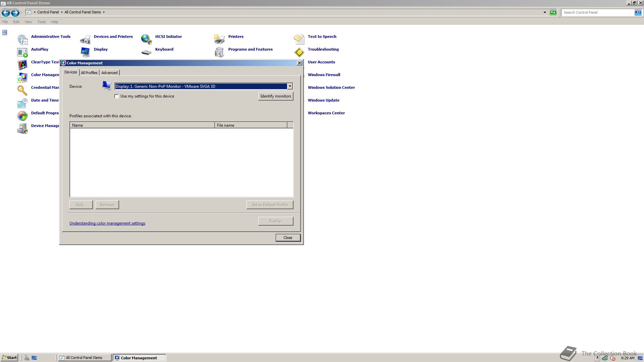Click the 9:29 AM taskbar clock
Viewport: 644px width, 362px height.
coord(628,358)
